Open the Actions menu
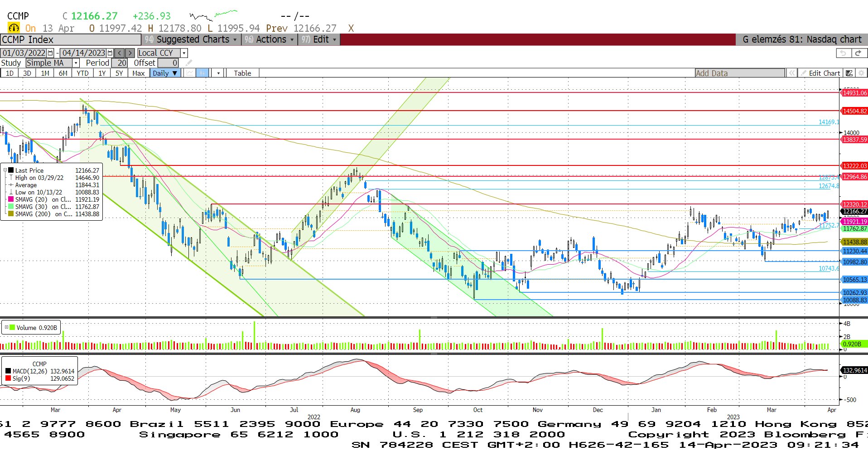Screen dimensions: 868x470 coord(269,39)
